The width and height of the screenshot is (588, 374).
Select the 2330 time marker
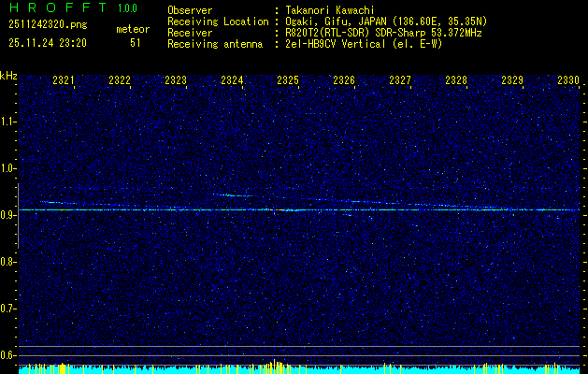(x=568, y=81)
